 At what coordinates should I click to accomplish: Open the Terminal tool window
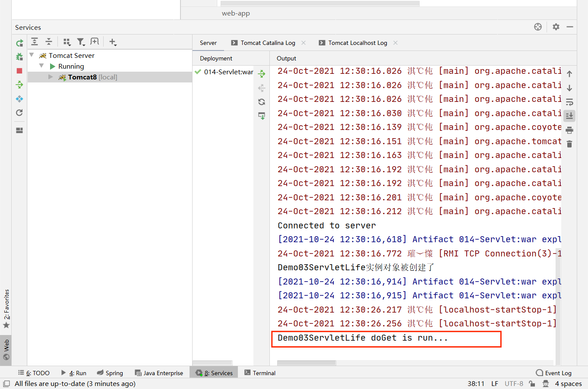point(260,373)
